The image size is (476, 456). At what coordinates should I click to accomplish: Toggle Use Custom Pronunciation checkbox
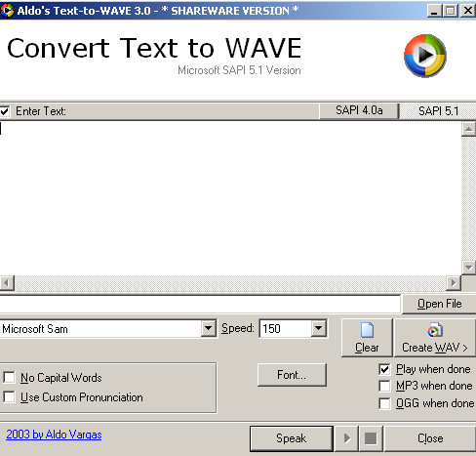point(9,397)
